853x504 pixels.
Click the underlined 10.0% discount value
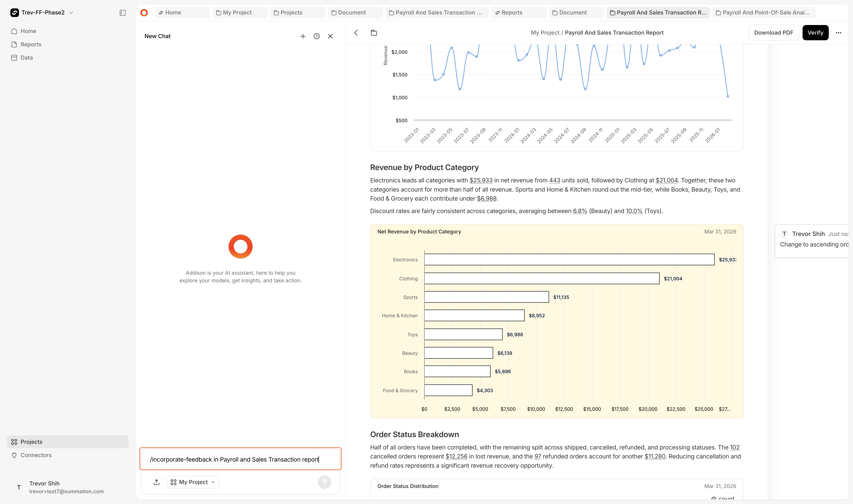(x=634, y=211)
